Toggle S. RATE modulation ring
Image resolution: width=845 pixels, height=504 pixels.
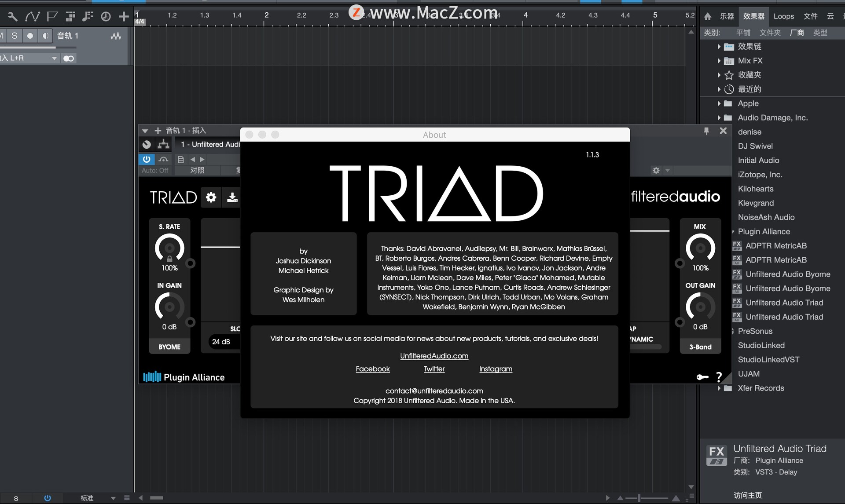click(x=191, y=263)
